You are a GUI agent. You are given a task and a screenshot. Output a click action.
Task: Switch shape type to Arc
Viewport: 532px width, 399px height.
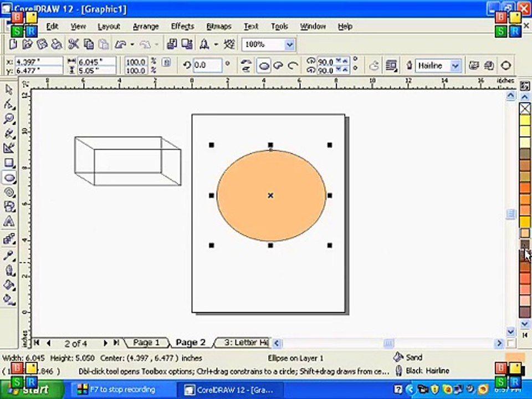tap(293, 65)
